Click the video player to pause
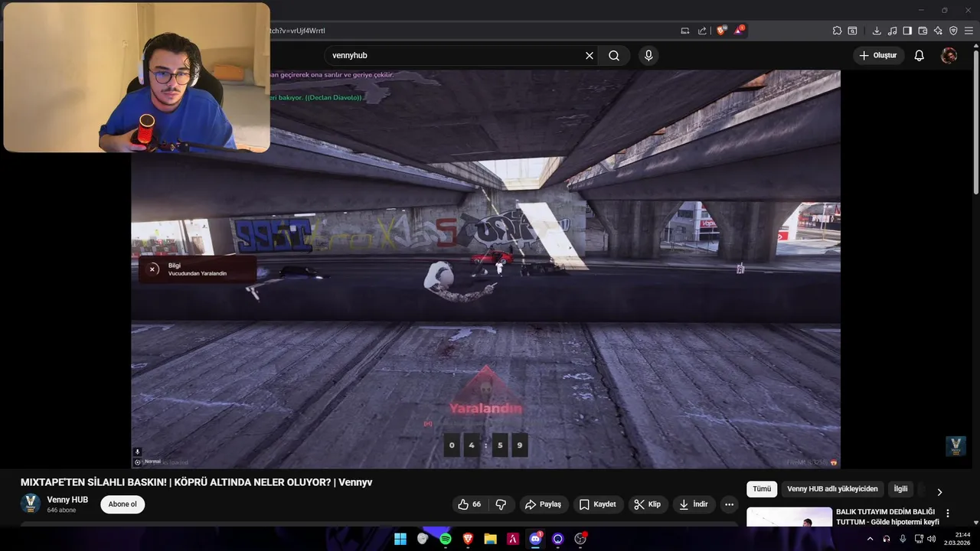Screen dimensions: 980x551 (x=485, y=269)
